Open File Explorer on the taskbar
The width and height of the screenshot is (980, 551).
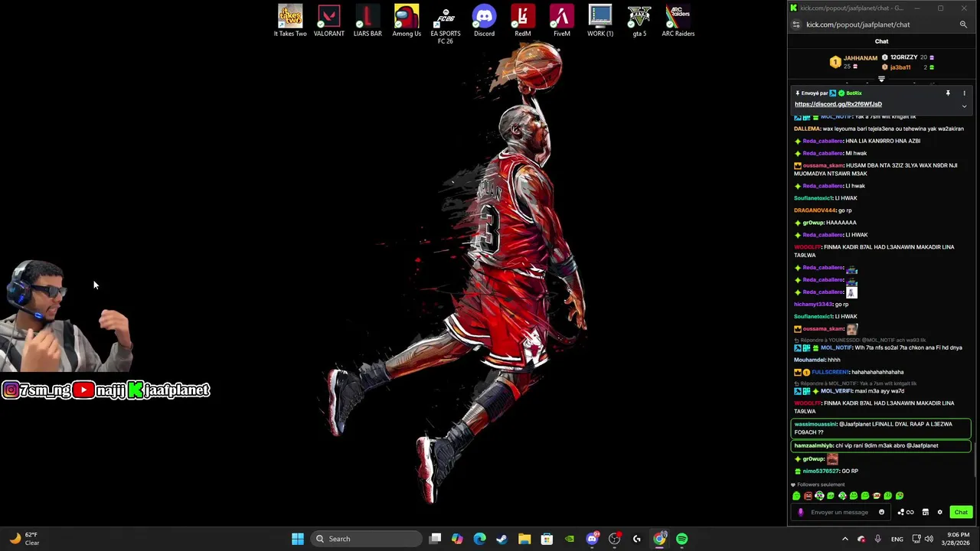click(524, 539)
